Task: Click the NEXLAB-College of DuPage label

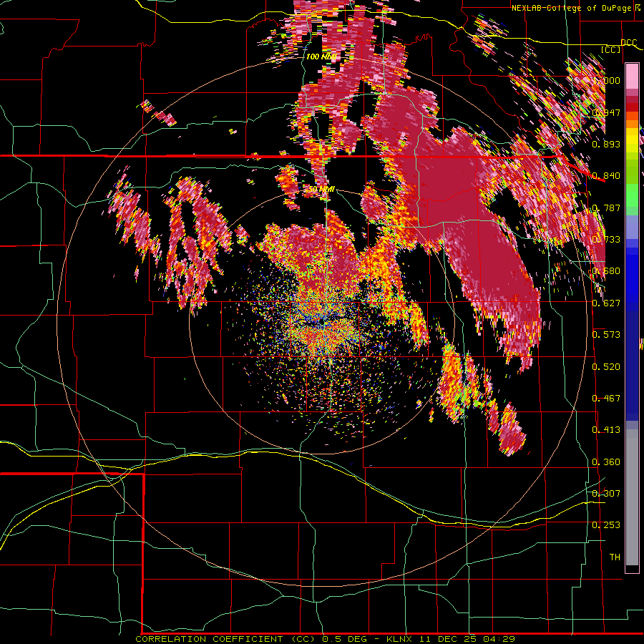Action: pos(572,8)
